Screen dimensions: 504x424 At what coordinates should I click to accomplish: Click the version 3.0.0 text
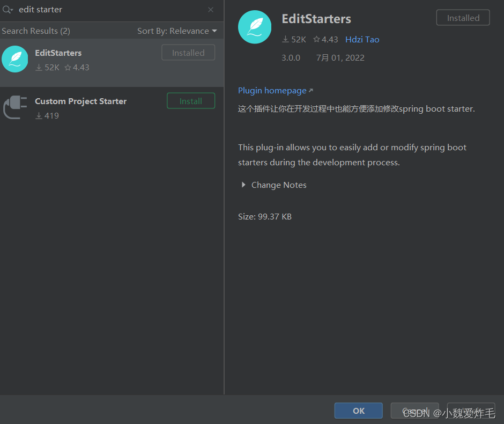(291, 57)
